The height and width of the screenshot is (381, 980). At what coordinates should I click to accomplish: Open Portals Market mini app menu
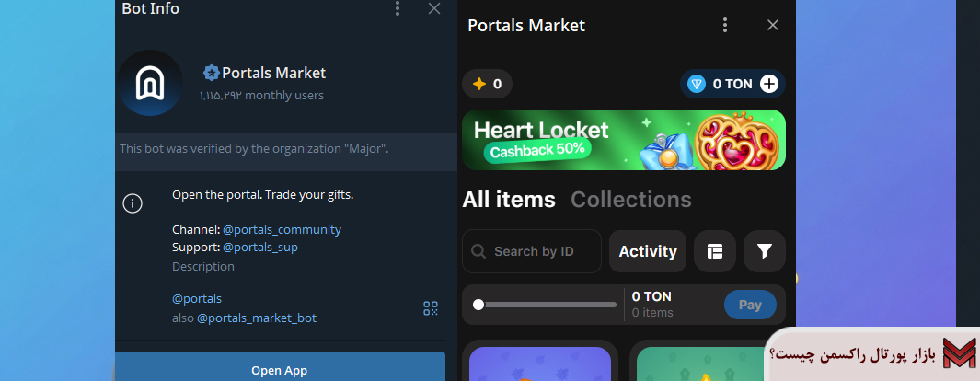coord(725,26)
